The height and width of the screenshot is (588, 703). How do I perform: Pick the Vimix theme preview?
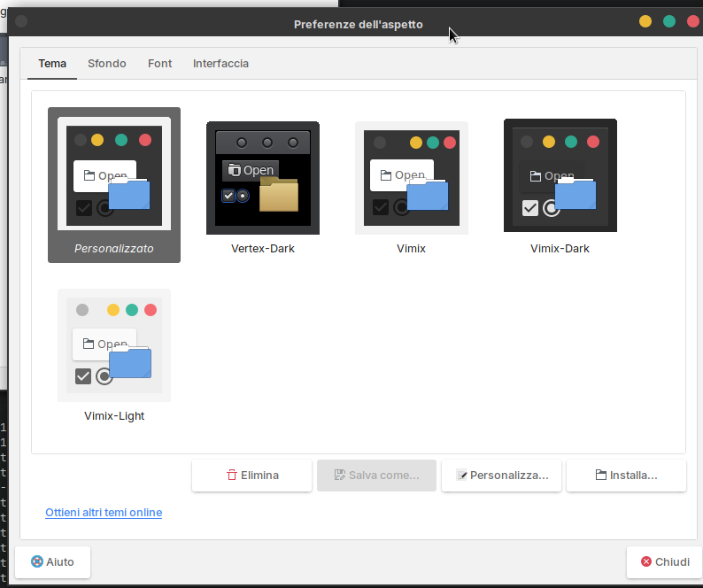pos(412,178)
